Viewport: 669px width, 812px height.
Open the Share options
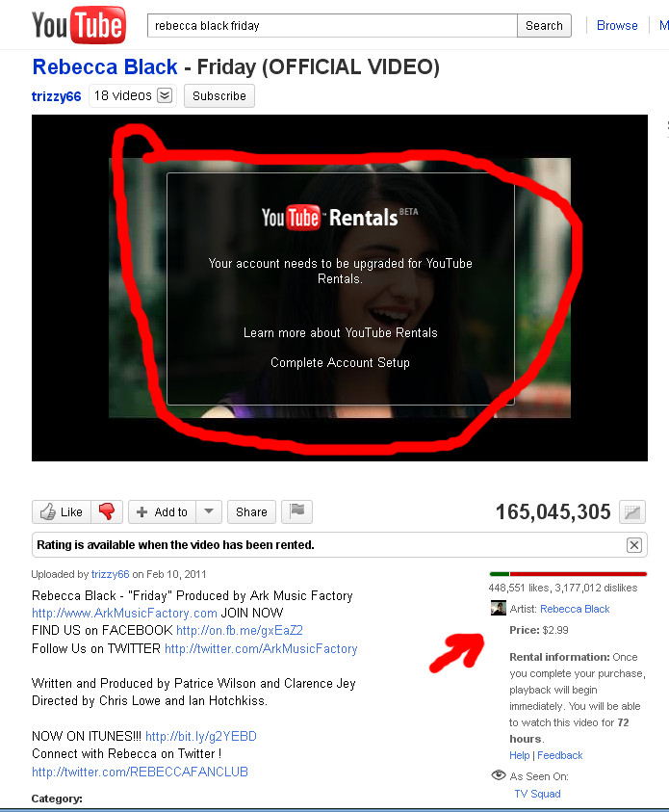pyautogui.click(x=251, y=512)
